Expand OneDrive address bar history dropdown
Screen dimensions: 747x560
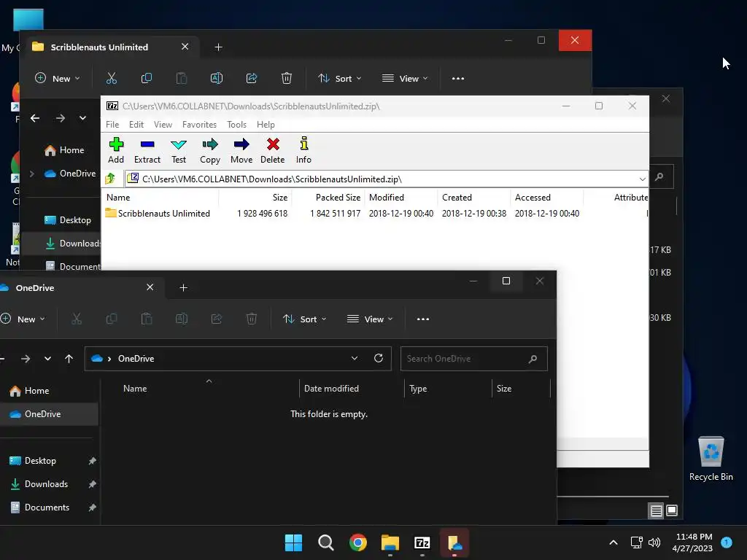tap(355, 358)
